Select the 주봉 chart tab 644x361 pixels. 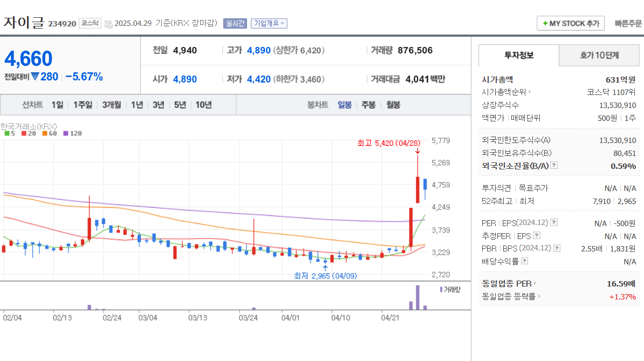pos(367,105)
